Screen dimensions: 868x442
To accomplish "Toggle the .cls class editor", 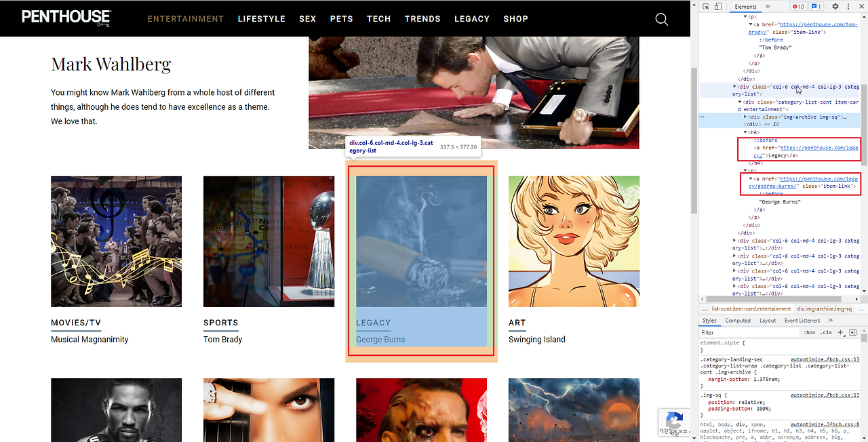I will coord(826,333).
